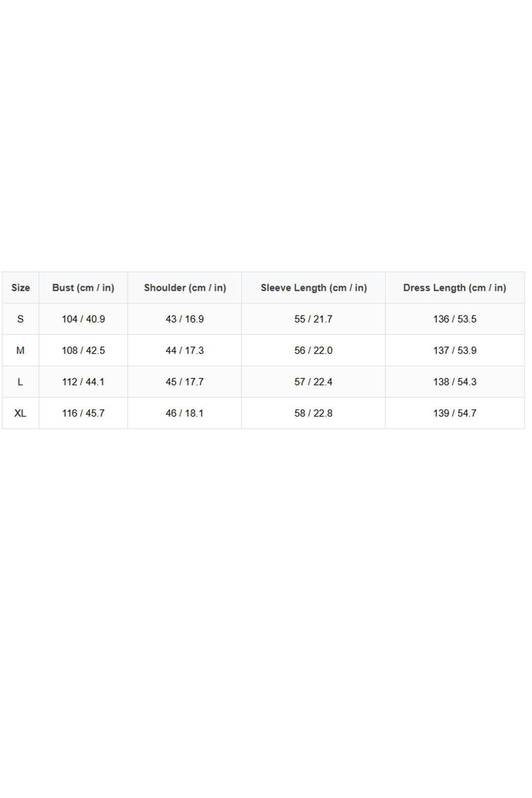Select the Shoulder (cm / in) header
Screen dimensions: 532x798
(x=185, y=288)
